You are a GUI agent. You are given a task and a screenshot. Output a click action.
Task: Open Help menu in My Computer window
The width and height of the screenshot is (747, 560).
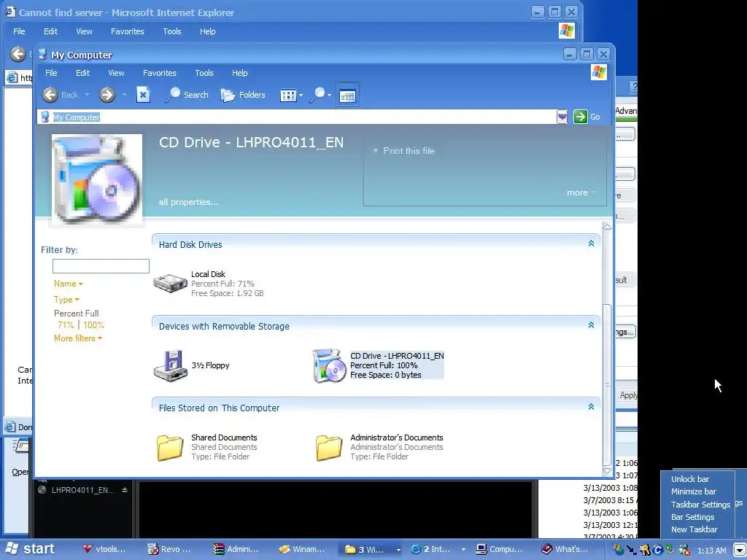pyautogui.click(x=239, y=73)
